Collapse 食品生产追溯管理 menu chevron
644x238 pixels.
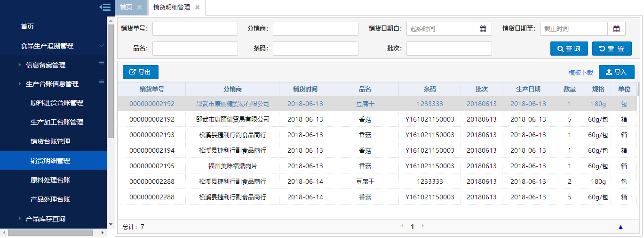[x=101, y=46]
